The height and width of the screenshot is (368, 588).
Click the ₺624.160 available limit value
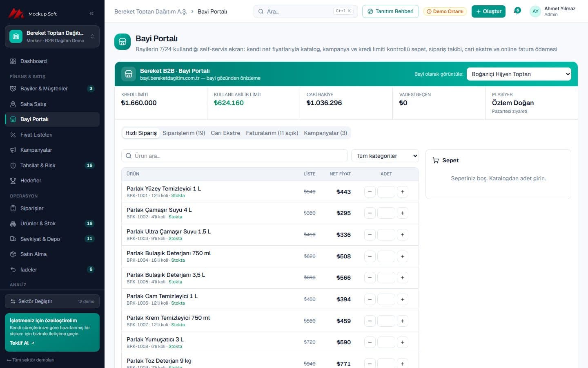point(229,103)
